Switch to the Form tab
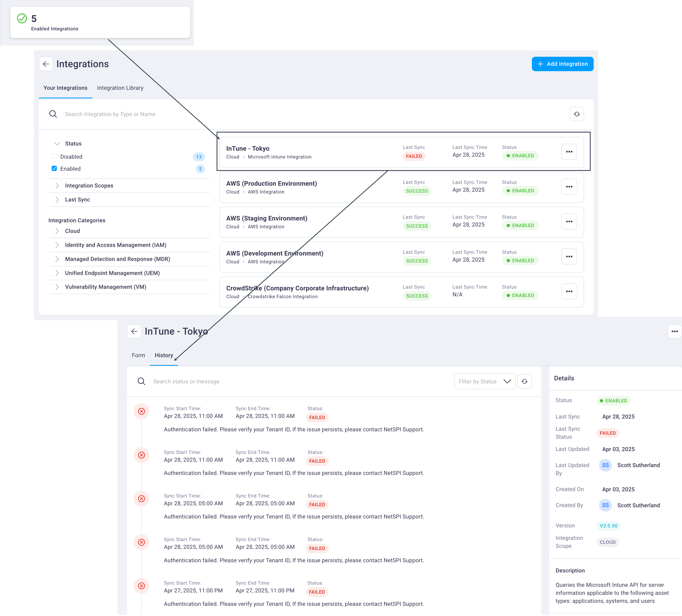 (x=138, y=355)
